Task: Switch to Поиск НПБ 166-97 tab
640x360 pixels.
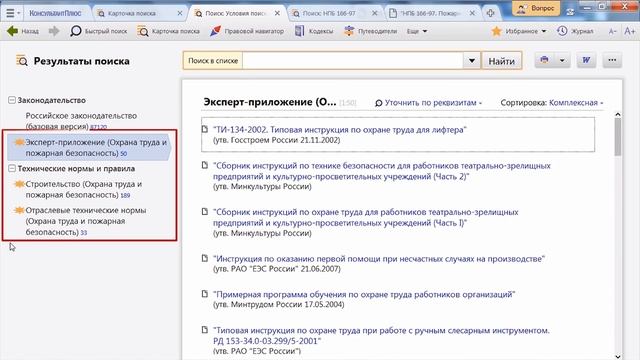Action: pyautogui.click(x=329, y=13)
